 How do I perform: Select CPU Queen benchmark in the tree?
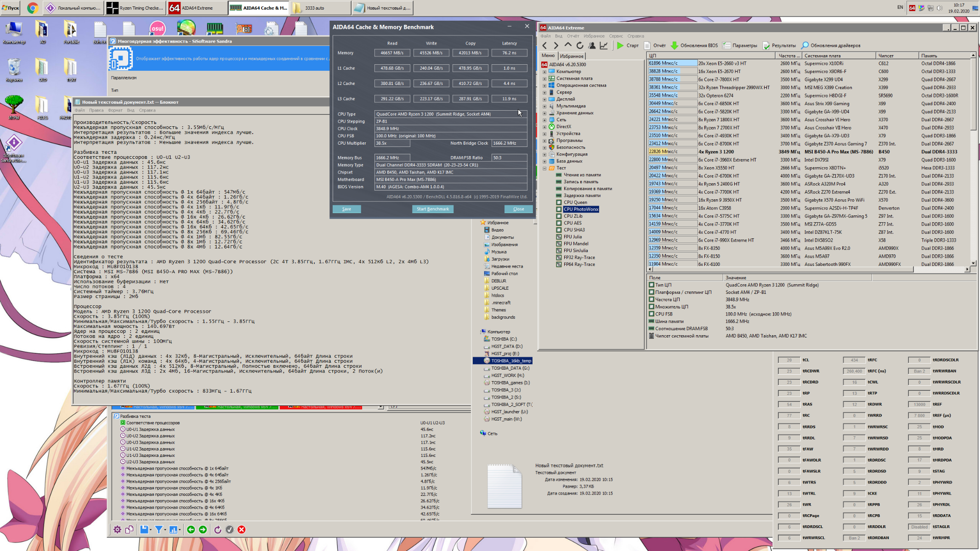pos(575,202)
